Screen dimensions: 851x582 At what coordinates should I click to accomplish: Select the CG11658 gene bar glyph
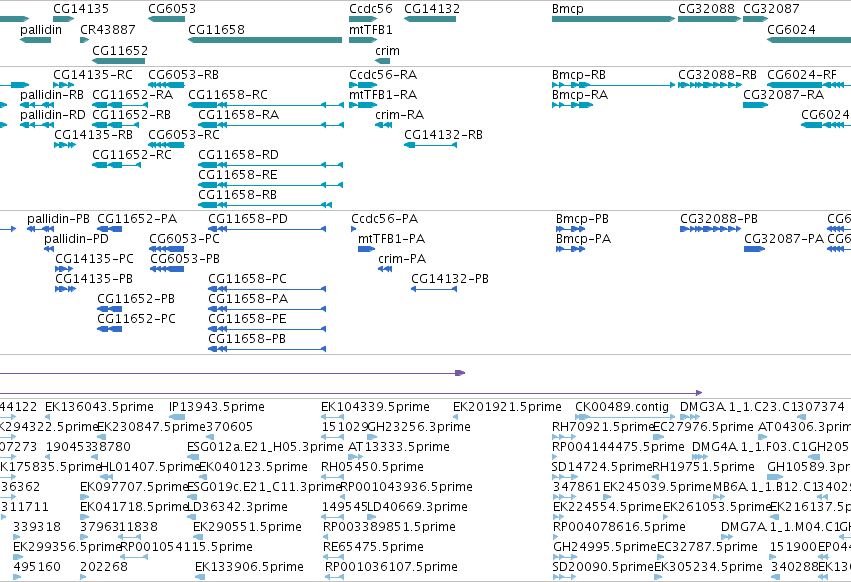(265, 40)
